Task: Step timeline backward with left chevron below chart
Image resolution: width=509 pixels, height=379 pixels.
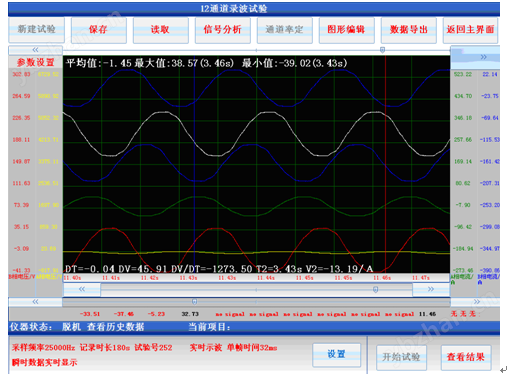Action: [x=82, y=289]
